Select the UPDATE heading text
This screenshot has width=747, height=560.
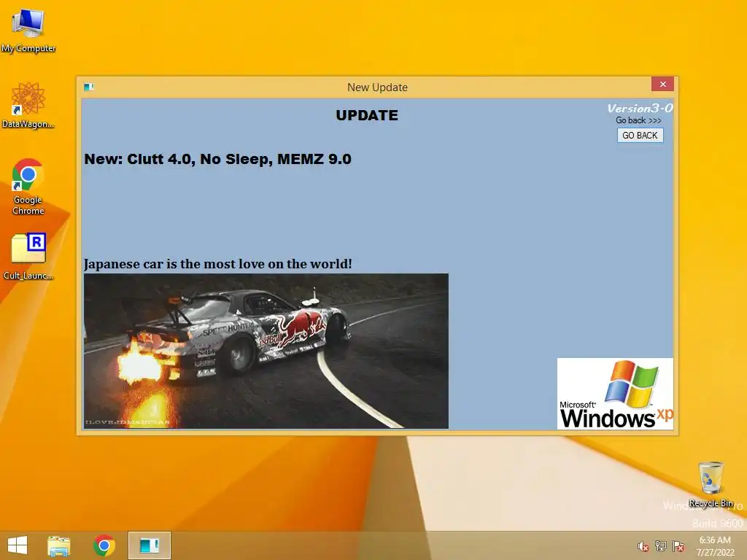(367, 115)
